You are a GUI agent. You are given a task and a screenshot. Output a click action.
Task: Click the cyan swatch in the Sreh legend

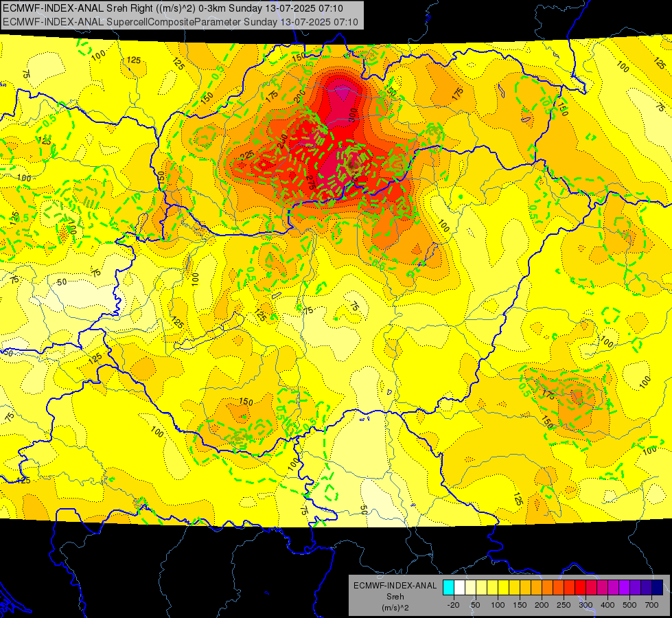pyautogui.click(x=448, y=587)
